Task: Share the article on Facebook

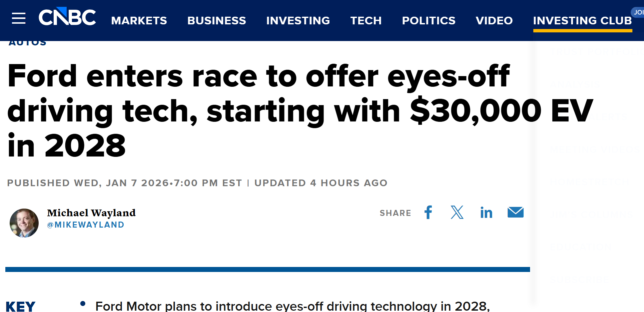Action: pos(428,213)
